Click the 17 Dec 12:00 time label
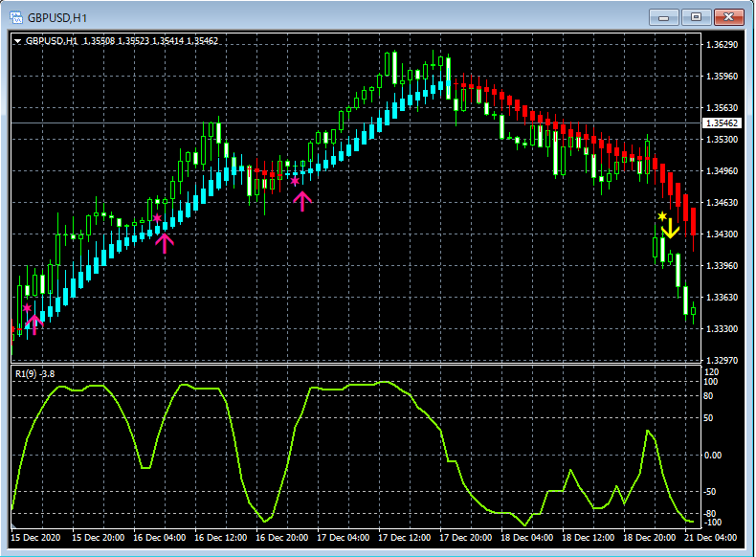 coord(404,537)
